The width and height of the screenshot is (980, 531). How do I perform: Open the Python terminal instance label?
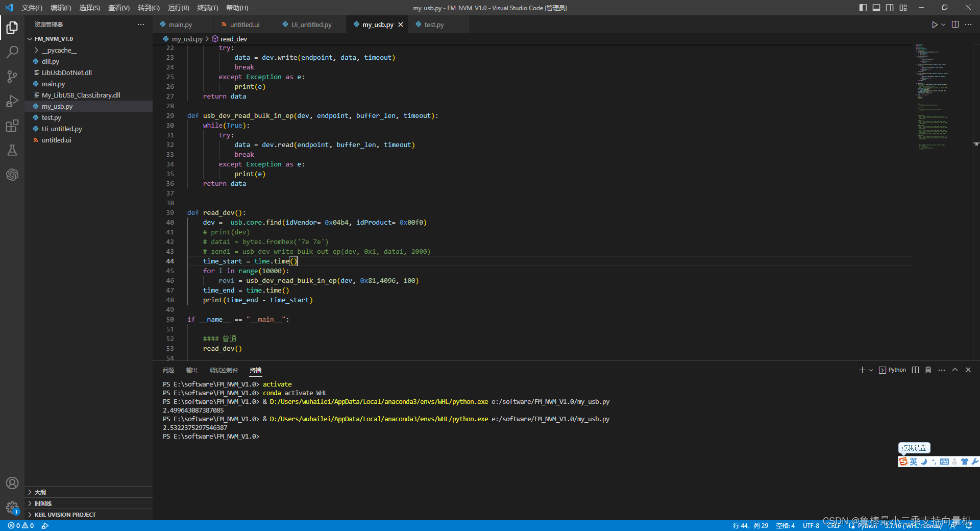(x=892, y=370)
